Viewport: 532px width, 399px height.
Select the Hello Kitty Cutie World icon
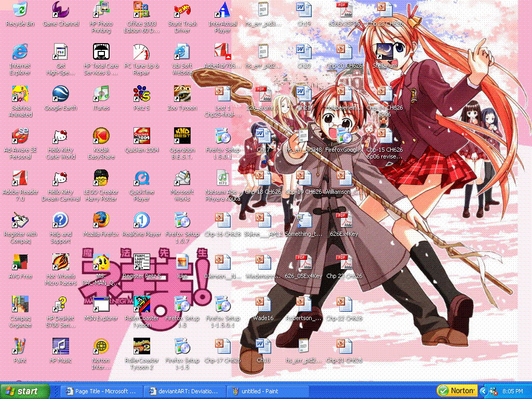pyautogui.click(x=61, y=136)
